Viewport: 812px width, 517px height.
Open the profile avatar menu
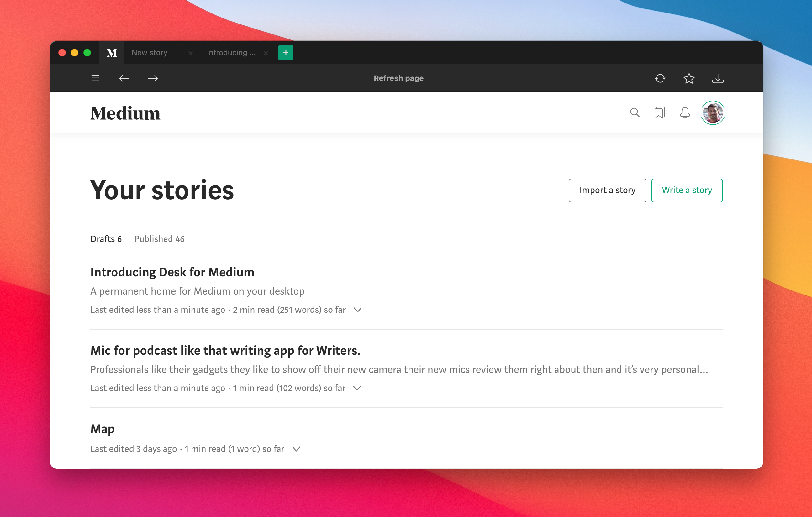tap(713, 112)
